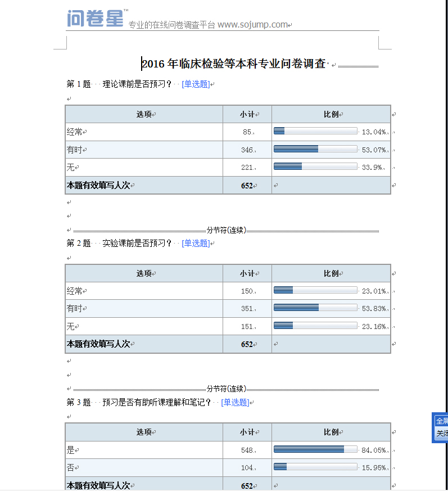Click the count 221 cell
Viewport: 448px width, 491px height.
(247, 167)
